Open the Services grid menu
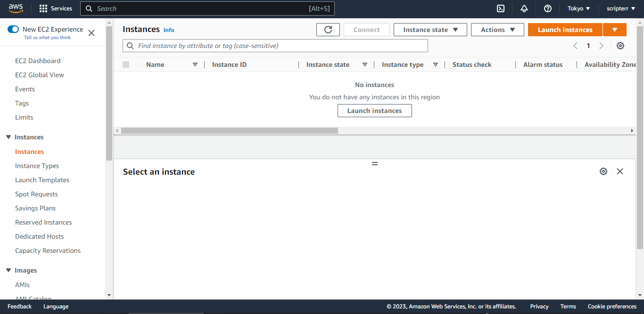This screenshot has height=314, width=644. 56,8
